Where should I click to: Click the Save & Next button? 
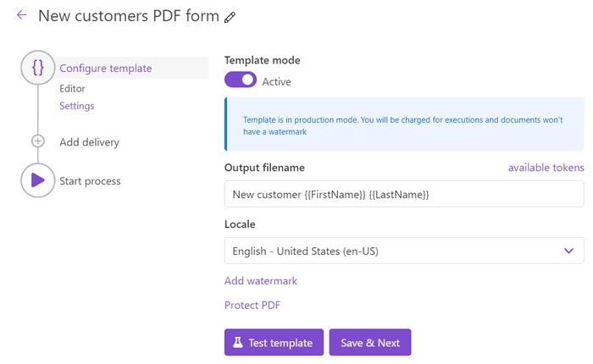tap(370, 343)
